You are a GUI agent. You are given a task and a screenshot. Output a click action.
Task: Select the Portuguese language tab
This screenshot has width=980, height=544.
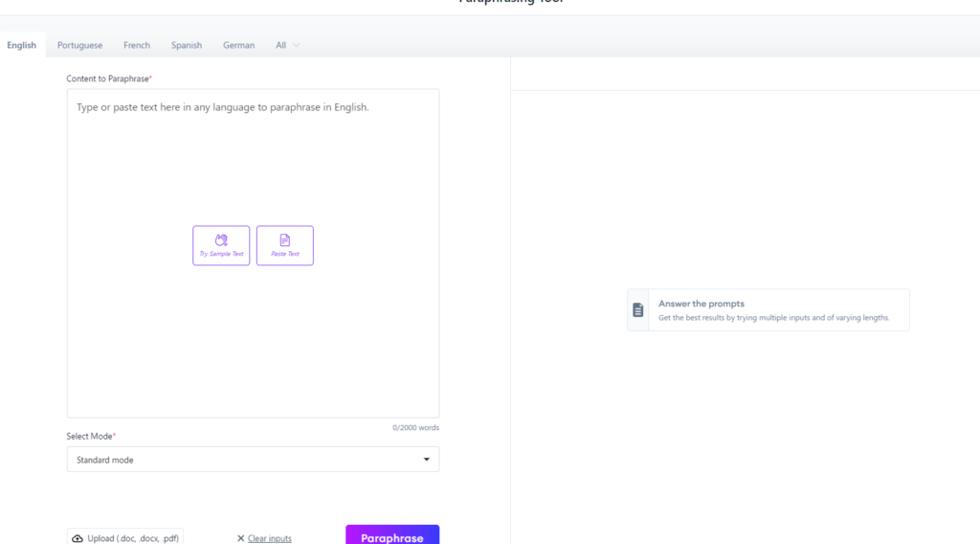(79, 45)
